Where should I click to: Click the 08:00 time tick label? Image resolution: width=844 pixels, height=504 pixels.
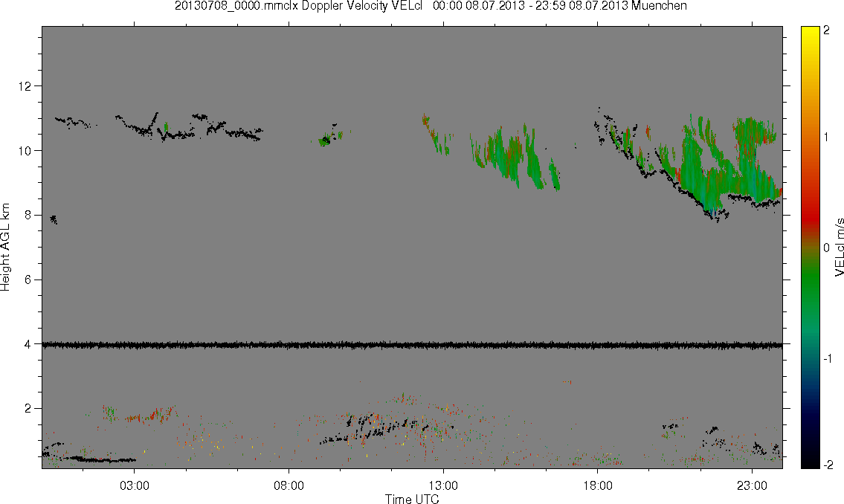(289, 485)
